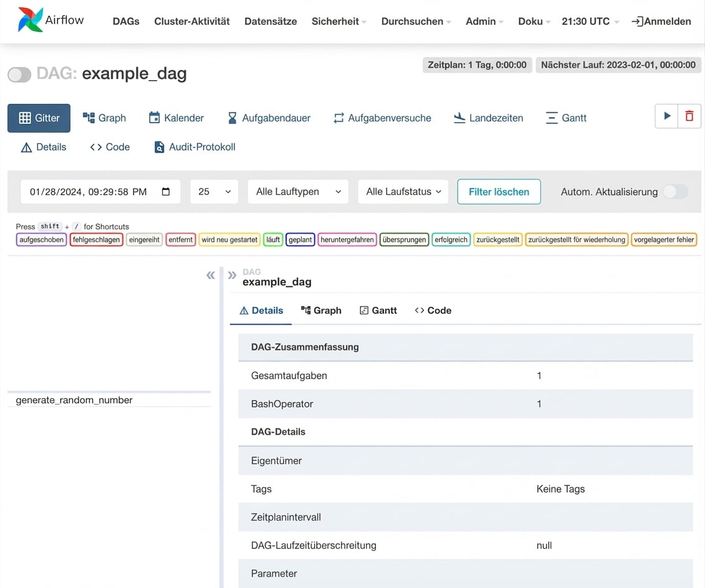
Task: Open the Audit-Protokoll page
Action: coord(194,147)
